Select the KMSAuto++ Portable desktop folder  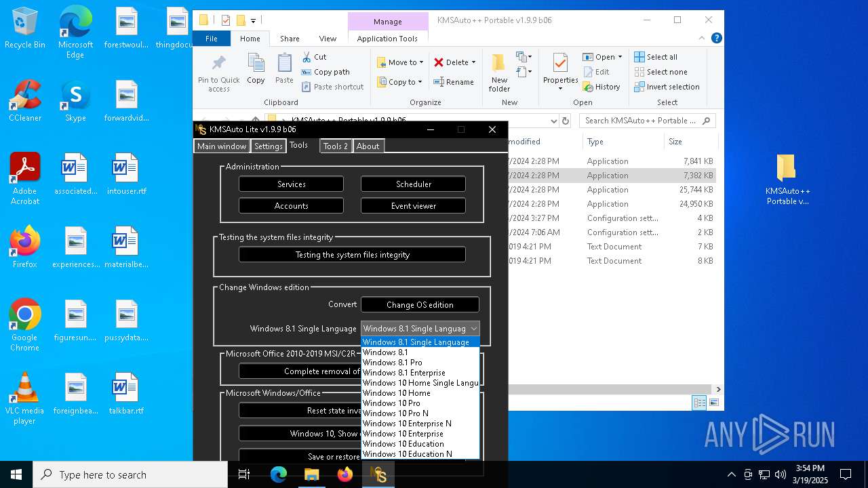click(787, 180)
